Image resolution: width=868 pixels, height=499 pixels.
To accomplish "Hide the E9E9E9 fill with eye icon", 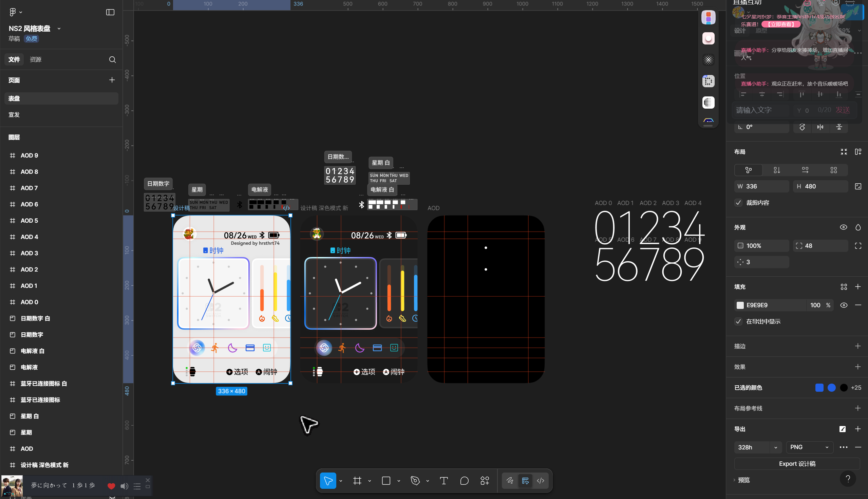I will click(844, 305).
